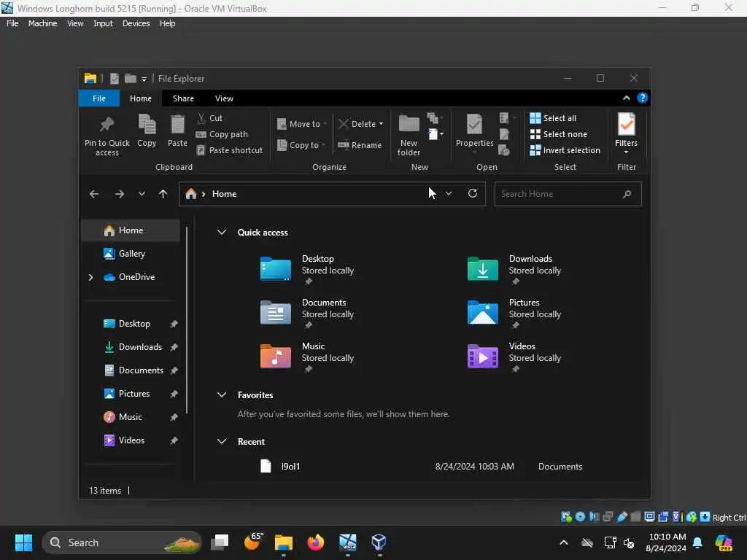Open recent locations dropdown chevron

pos(142,194)
